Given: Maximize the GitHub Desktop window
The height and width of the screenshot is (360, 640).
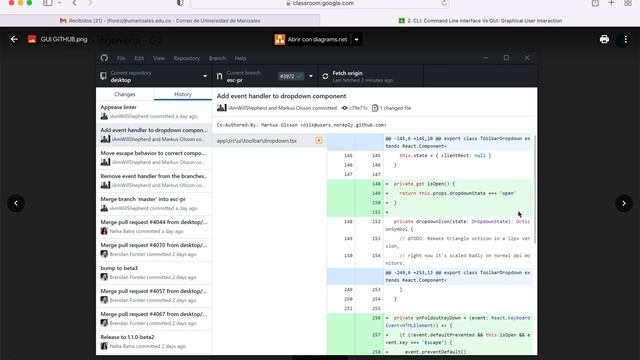Looking at the screenshot, I should pyautogui.click(x=507, y=58).
